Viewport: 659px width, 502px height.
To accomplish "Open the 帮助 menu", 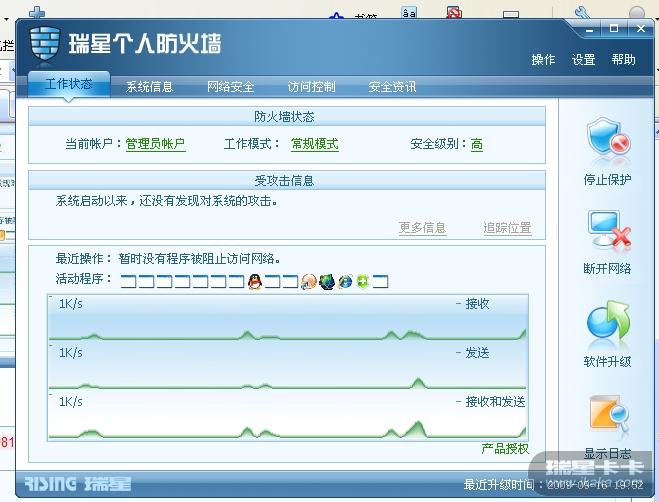I will pyautogui.click(x=623, y=60).
